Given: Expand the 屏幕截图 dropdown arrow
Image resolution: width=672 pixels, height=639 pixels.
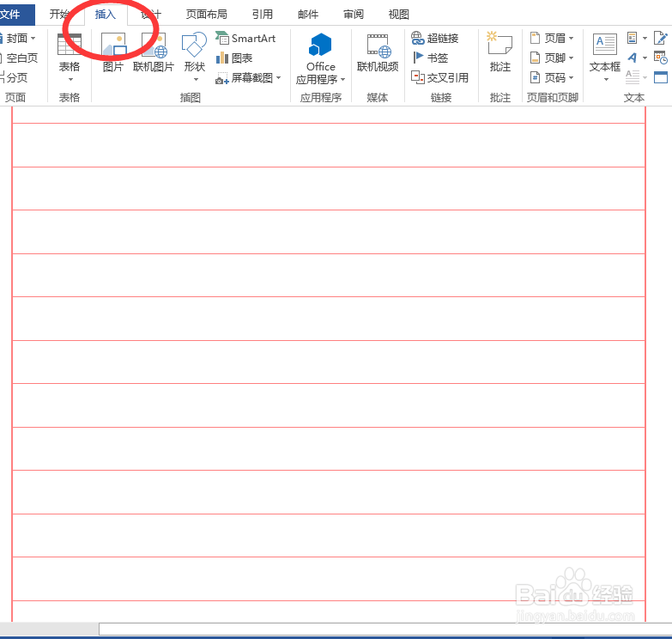Looking at the screenshot, I should [x=279, y=77].
